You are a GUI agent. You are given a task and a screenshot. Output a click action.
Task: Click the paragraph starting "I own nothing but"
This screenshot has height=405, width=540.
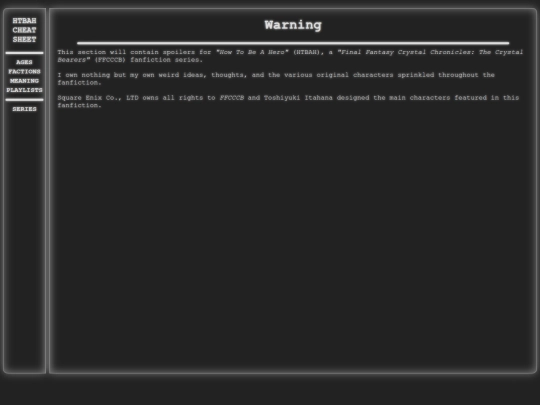click(x=276, y=79)
